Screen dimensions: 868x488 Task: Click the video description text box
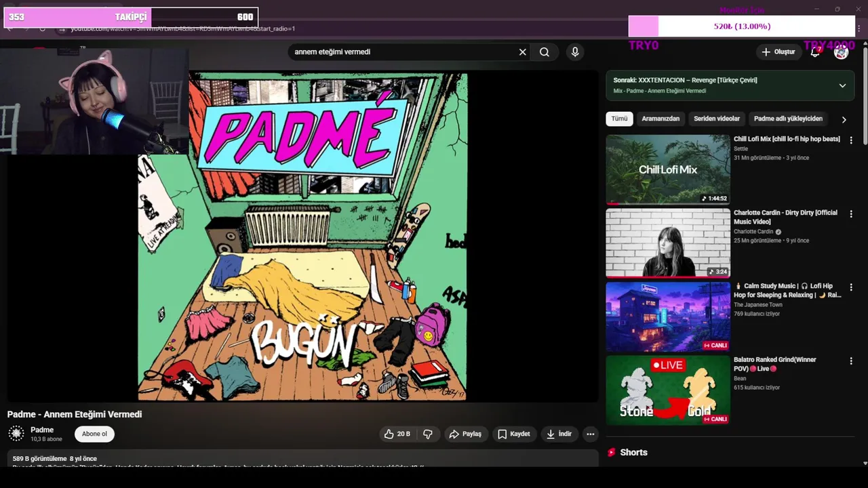coord(302,458)
